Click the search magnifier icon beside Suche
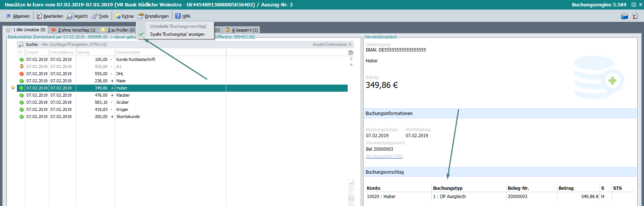644x206 pixels. [21, 44]
